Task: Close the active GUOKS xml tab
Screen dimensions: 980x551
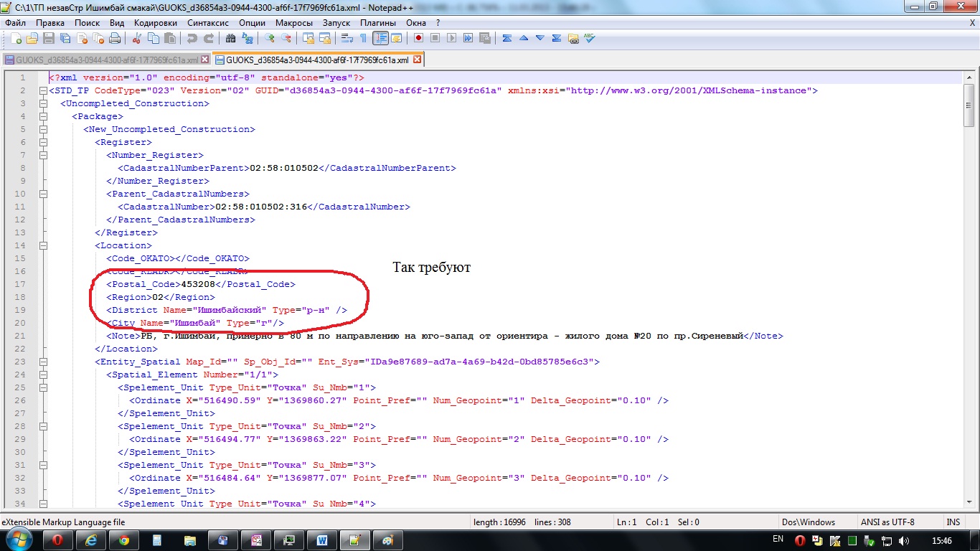Action: click(415, 60)
